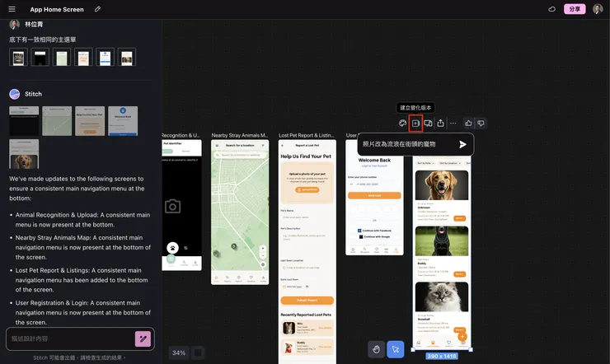Send the variation prompt with arrow icon

click(462, 144)
